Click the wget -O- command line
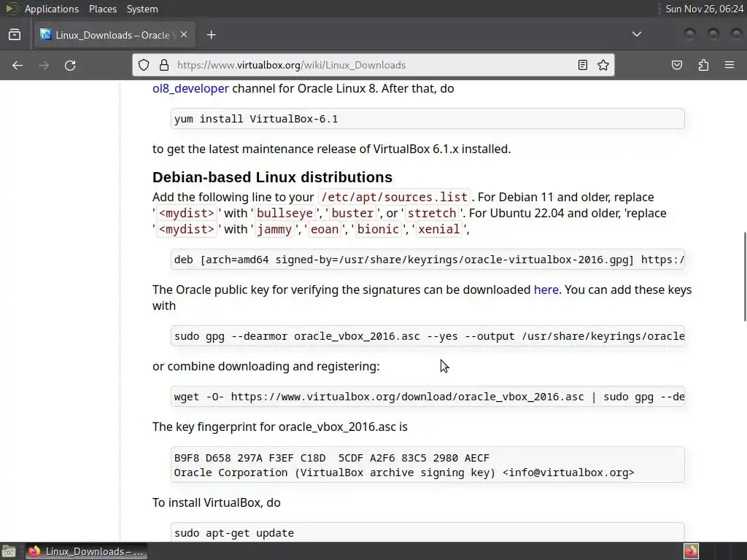 [x=427, y=397]
